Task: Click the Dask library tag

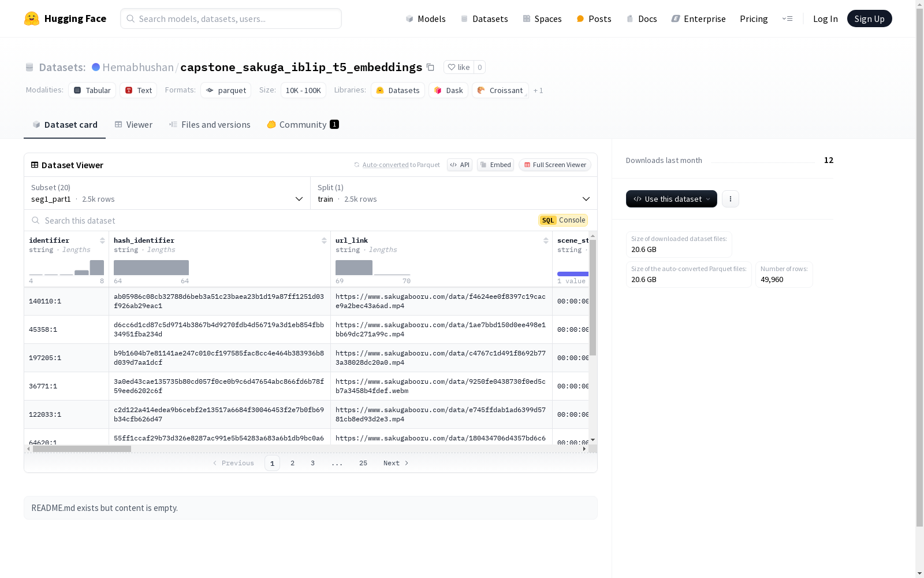Action: (448, 90)
